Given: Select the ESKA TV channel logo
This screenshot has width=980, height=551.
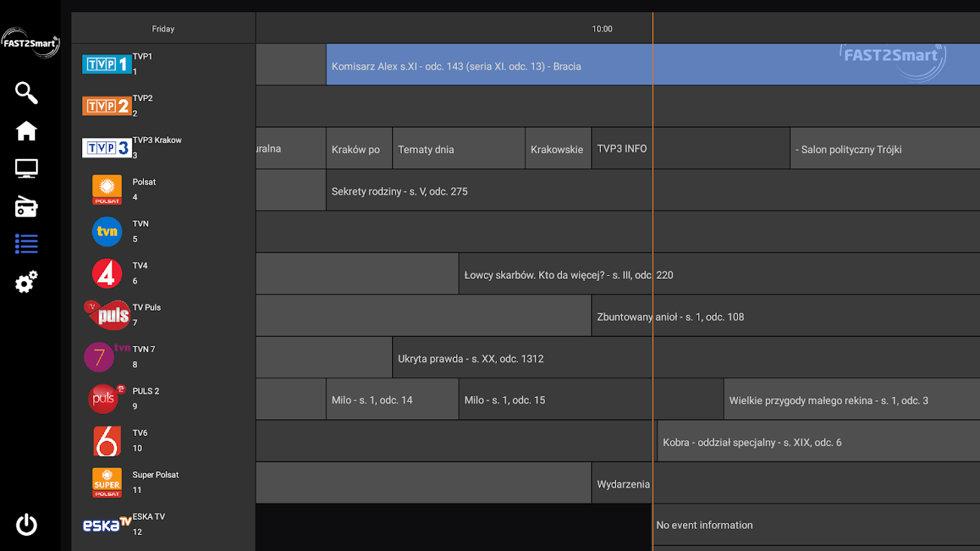Looking at the screenshot, I should coord(107,524).
